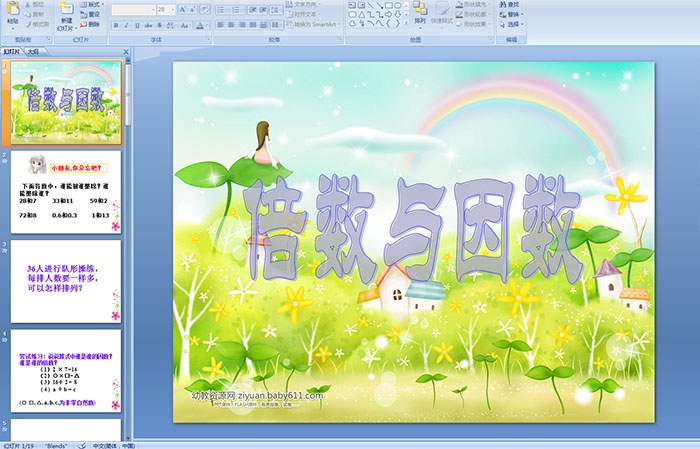The width and height of the screenshot is (700, 449).
Task: Click the language 中文(简体, 中国) status item
Action: point(113,445)
